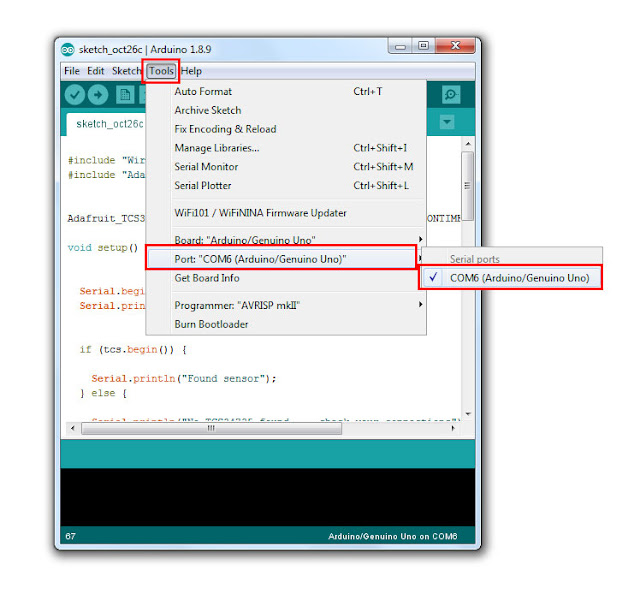Image resolution: width=640 pixels, height=594 pixels.
Task: Open WiFi101 / WiFiNINA Firmware Updater
Action: 286,213
